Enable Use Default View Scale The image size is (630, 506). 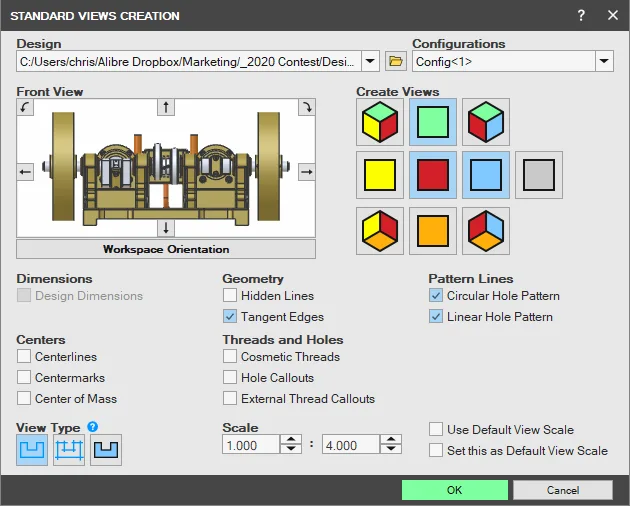(x=436, y=429)
